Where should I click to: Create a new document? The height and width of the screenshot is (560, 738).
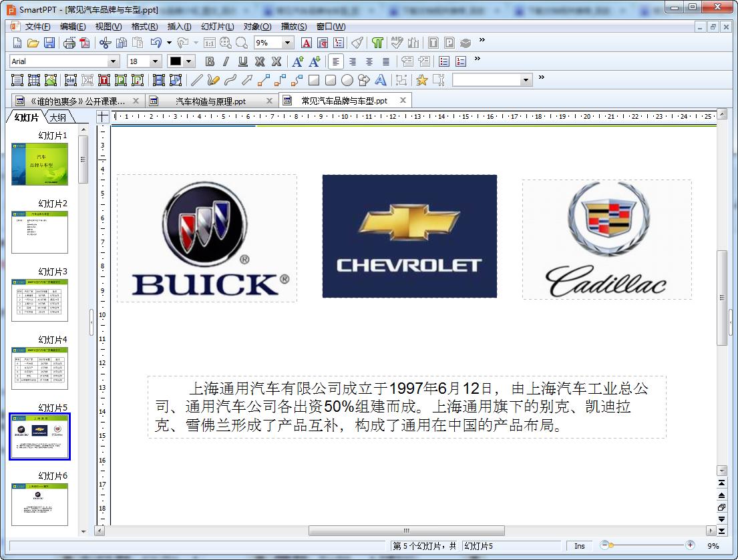tap(17, 43)
